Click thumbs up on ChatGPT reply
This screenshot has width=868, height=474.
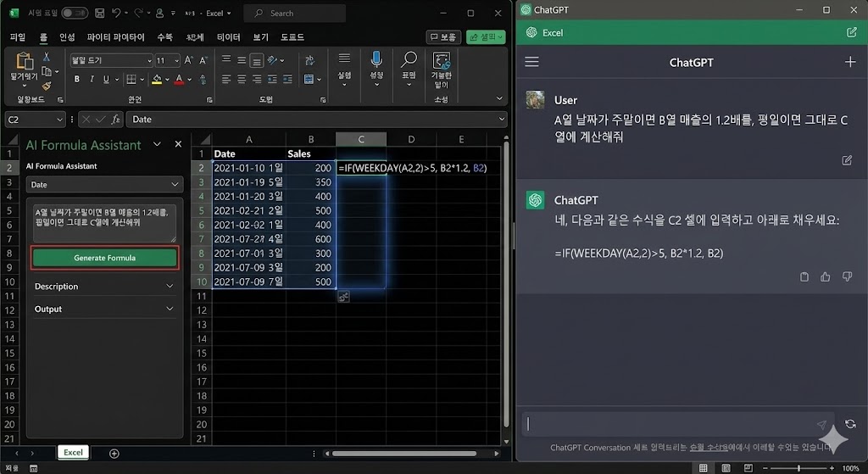826,277
